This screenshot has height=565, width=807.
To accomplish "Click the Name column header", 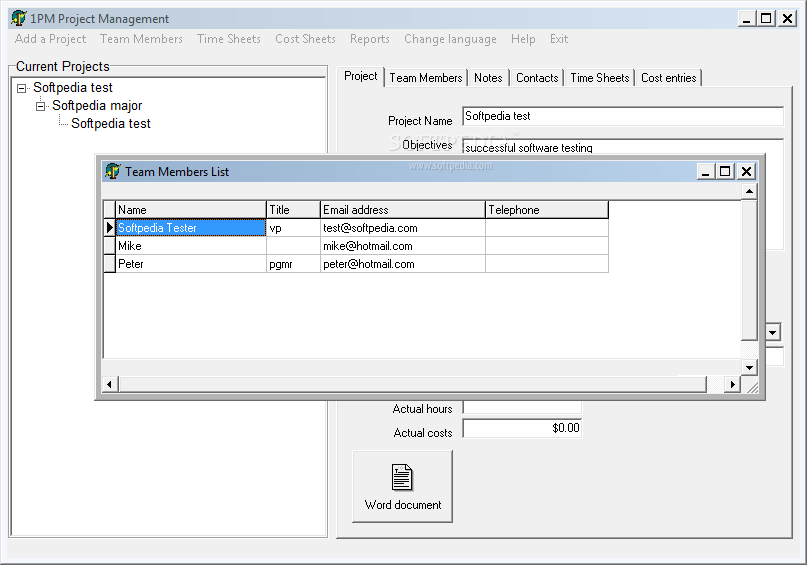I will (190, 210).
